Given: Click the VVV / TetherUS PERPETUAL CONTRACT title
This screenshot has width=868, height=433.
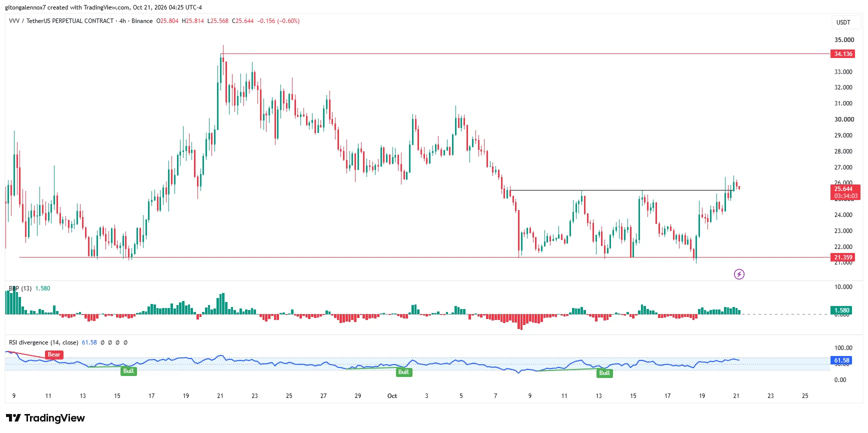Looking at the screenshot, I should [x=61, y=21].
